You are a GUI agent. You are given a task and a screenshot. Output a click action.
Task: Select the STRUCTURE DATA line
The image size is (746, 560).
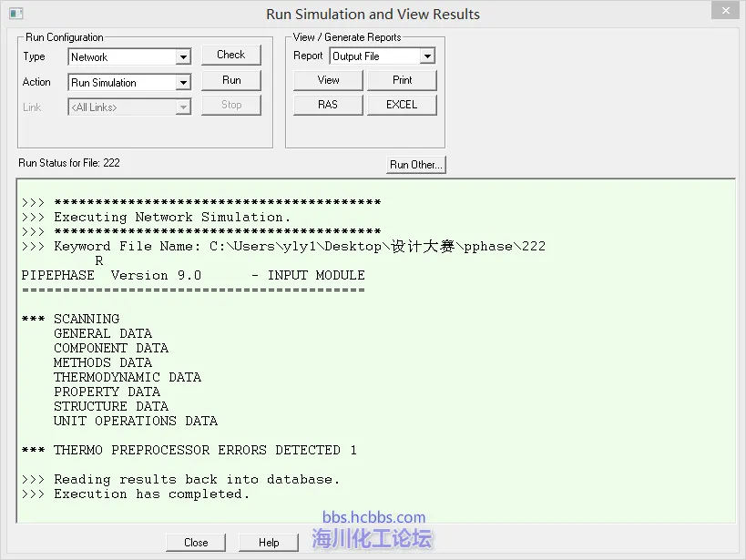point(111,406)
